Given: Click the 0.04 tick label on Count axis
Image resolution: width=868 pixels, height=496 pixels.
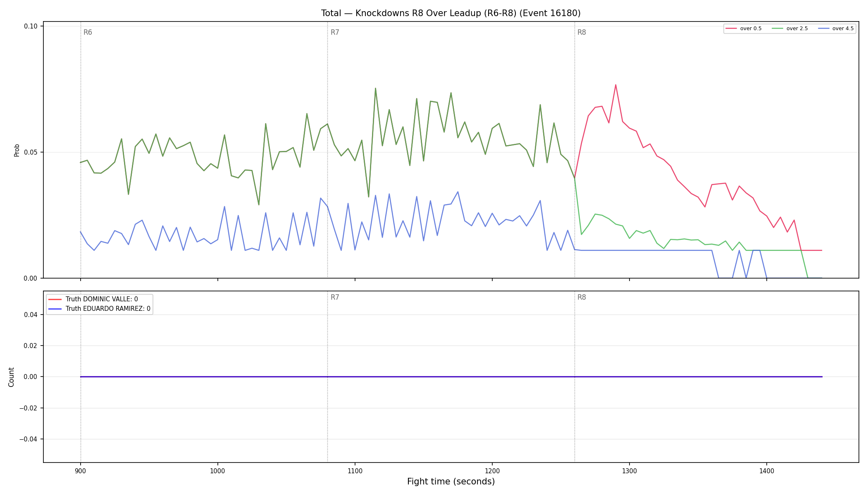Looking at the screenshot, I should [x=31, y=315].
